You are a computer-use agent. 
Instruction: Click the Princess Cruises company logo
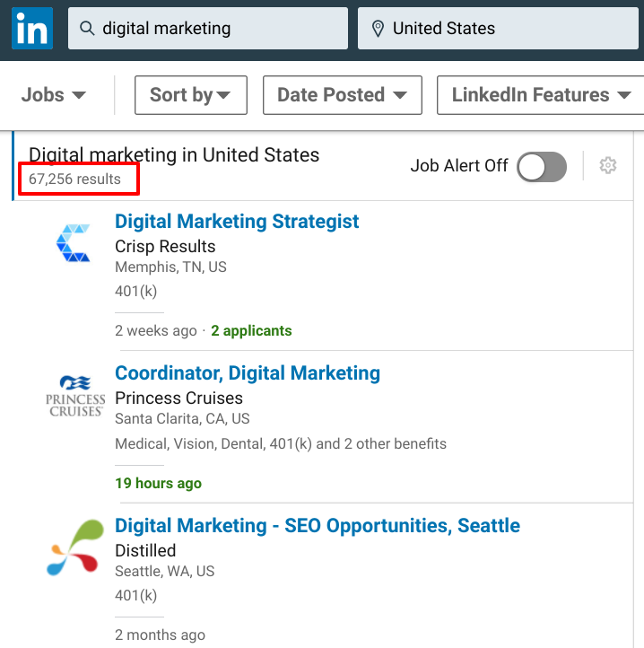click(75, 396)
